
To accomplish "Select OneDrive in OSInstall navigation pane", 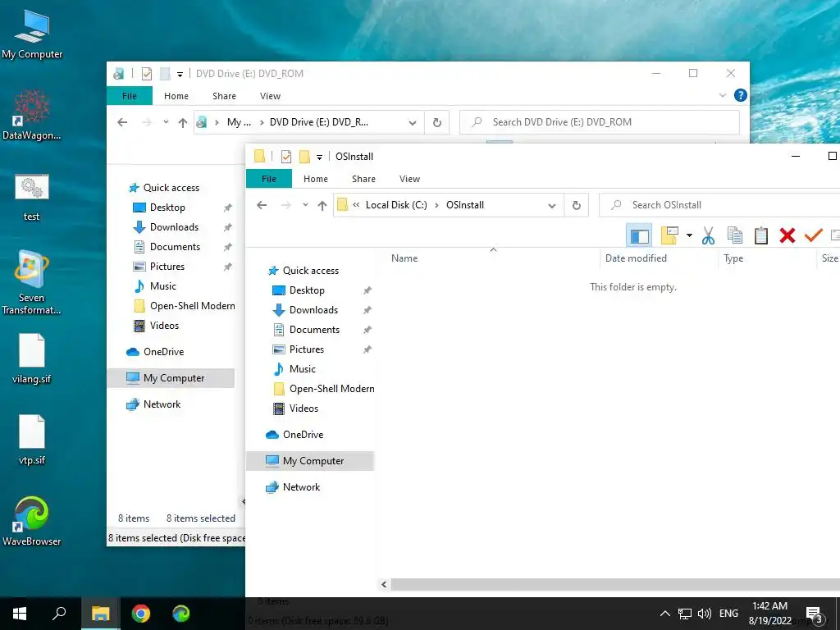I will [x=304, y=435].
